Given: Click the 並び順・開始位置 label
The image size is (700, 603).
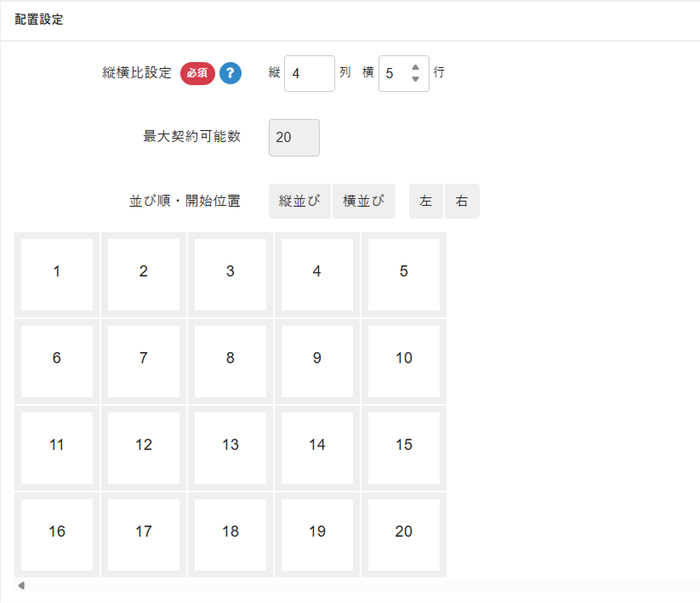Looking at the screenshot, I should tap(185, 201).
